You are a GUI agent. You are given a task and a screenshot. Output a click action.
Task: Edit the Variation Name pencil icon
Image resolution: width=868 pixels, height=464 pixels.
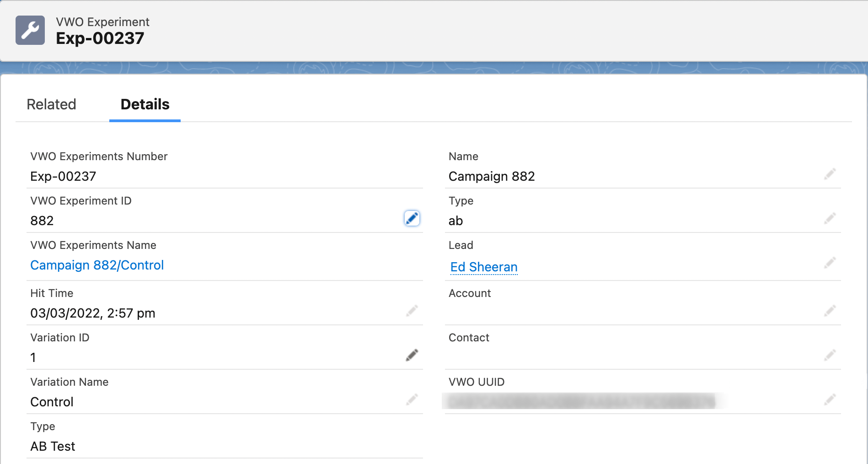click(x=412, y=399)
